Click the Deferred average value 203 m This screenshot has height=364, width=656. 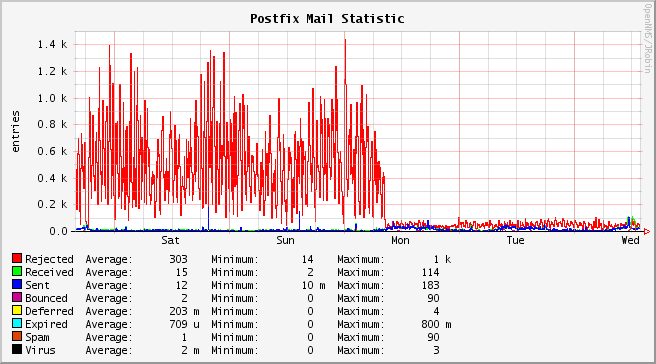tap(184, 311)
